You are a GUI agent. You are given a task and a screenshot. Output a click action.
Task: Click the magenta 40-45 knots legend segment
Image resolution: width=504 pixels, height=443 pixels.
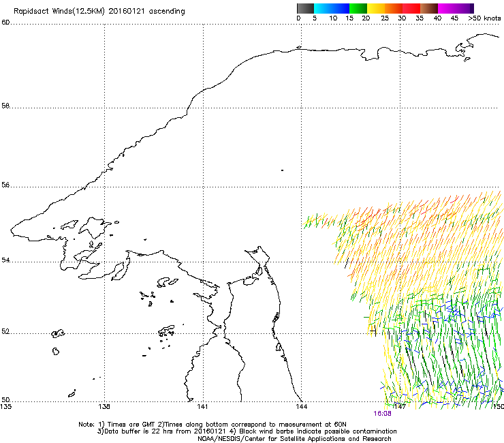click(447, 8)
